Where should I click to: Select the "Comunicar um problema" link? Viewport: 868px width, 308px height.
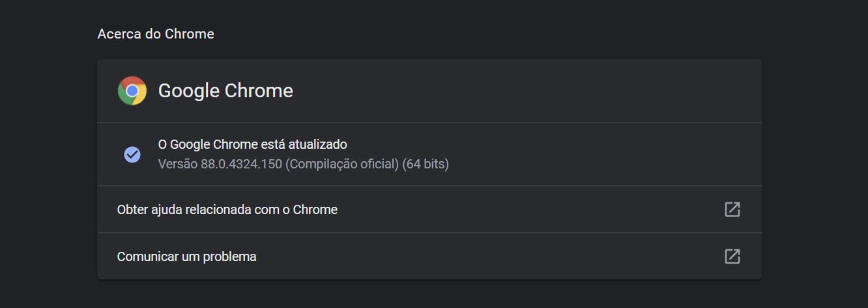(x=186, y=256)
